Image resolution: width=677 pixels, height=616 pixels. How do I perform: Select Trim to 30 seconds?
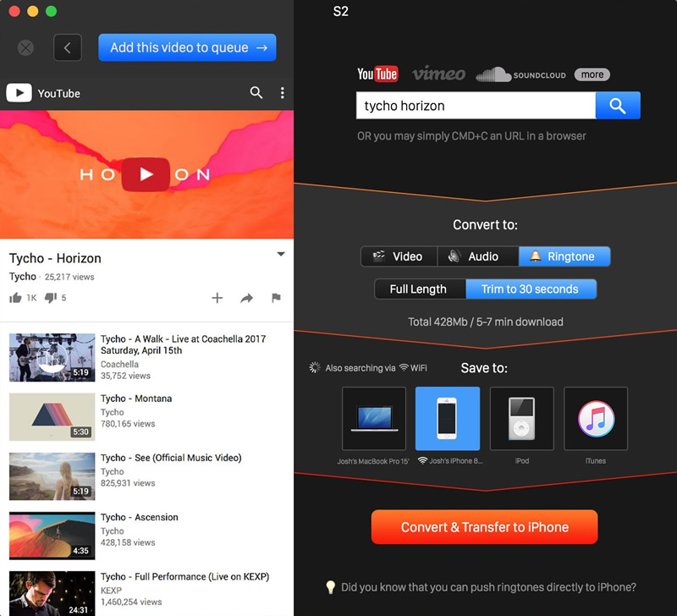(531, 289)
